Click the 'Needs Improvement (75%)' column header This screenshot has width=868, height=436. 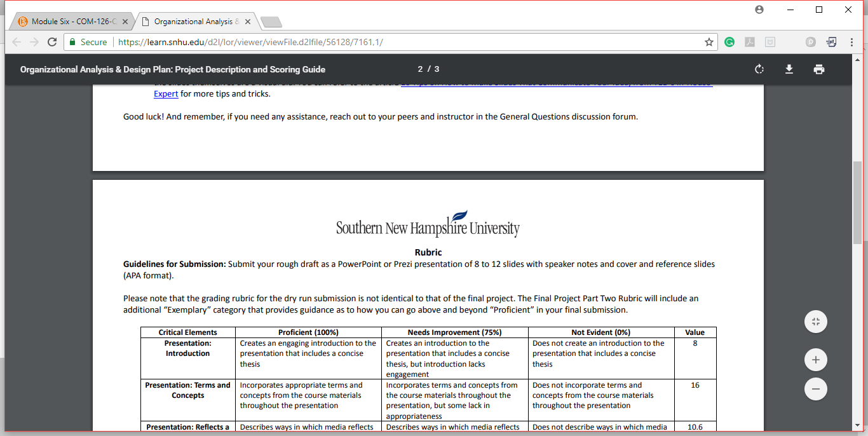click(x=454, y=332)
